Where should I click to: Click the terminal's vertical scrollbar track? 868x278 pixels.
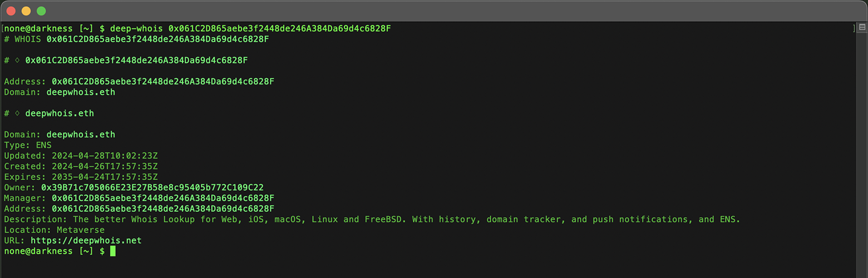[x=862, y=150]
